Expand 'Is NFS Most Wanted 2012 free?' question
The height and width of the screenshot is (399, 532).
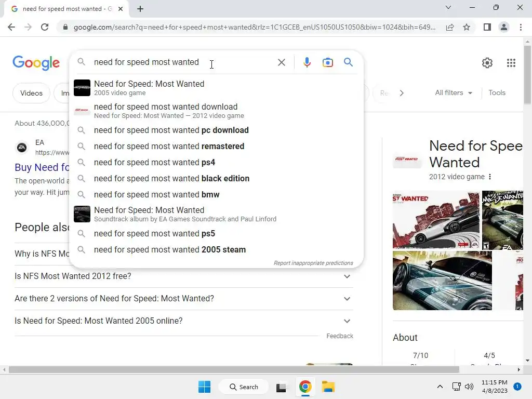coord(184,276)
